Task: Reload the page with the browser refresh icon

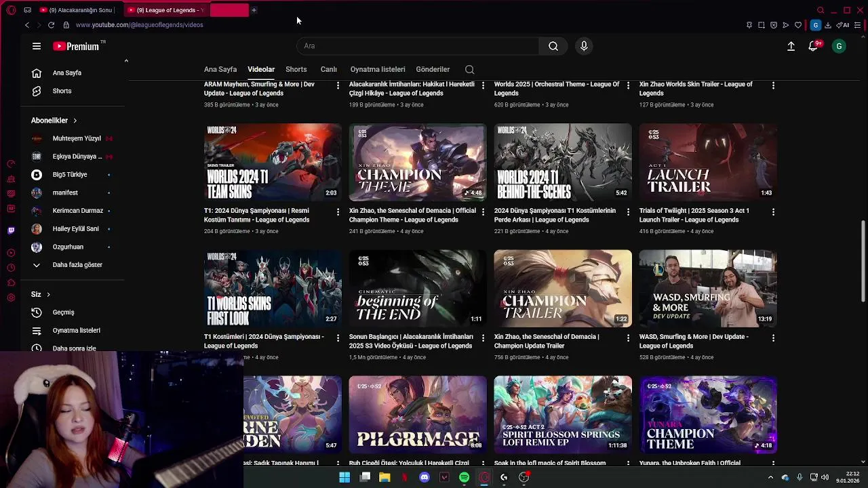Action: (x=51, y=25)
